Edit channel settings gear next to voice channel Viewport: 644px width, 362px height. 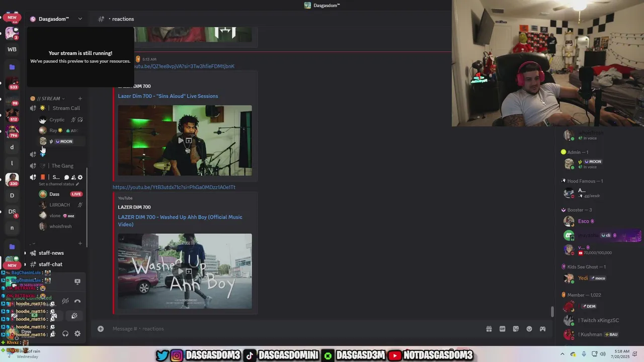coord(80,177)
